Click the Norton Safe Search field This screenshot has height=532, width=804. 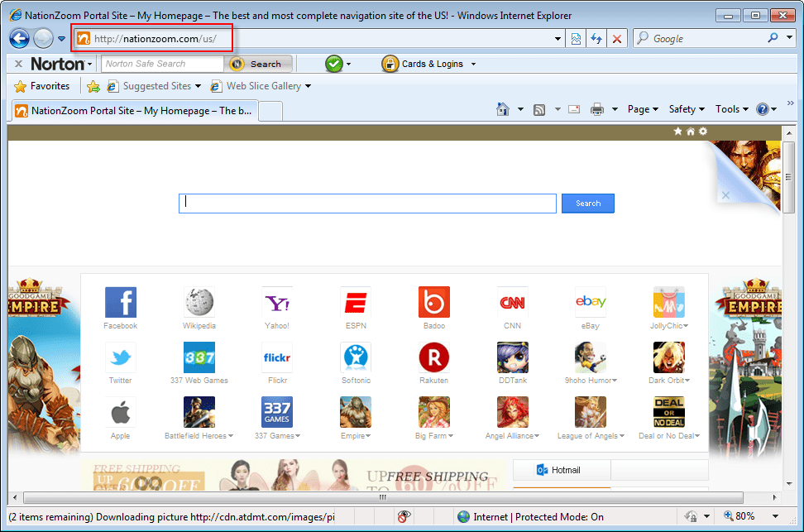pyautogui.click(x=163, y=64)
